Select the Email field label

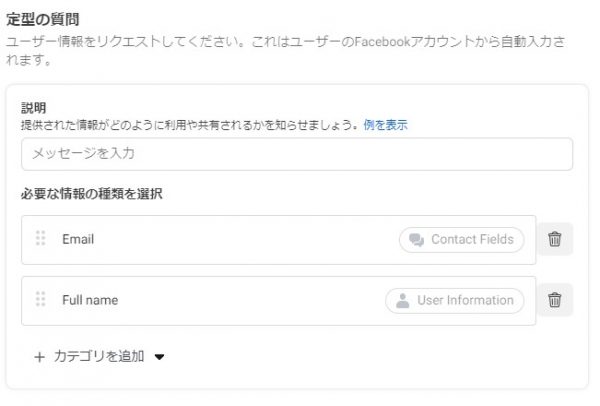tap(78, 239)
